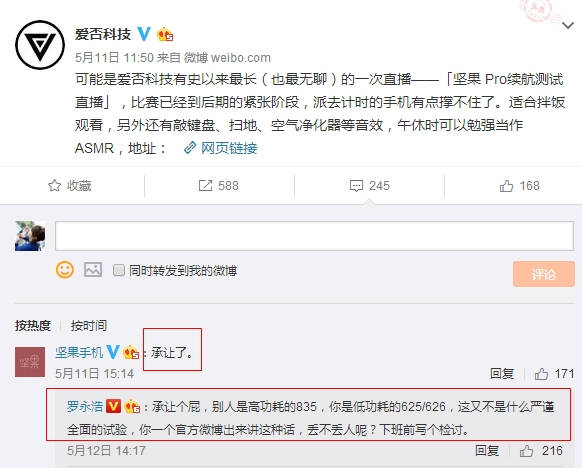Viewport: 582px width, 468px height.
Task: Like the post with 168 thumbs-up
Action: (x=506, y=186)
